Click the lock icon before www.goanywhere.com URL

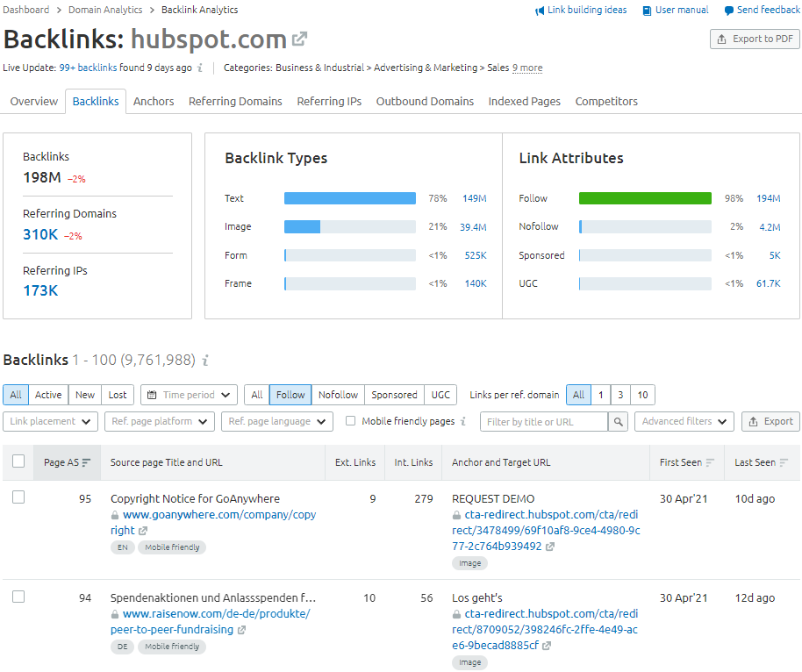(115, 515)
